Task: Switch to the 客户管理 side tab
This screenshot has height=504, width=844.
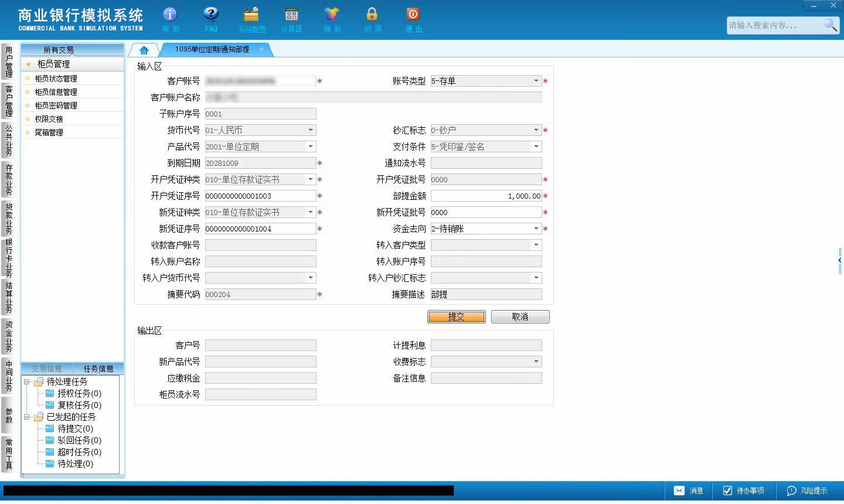Action: point(9,101)
